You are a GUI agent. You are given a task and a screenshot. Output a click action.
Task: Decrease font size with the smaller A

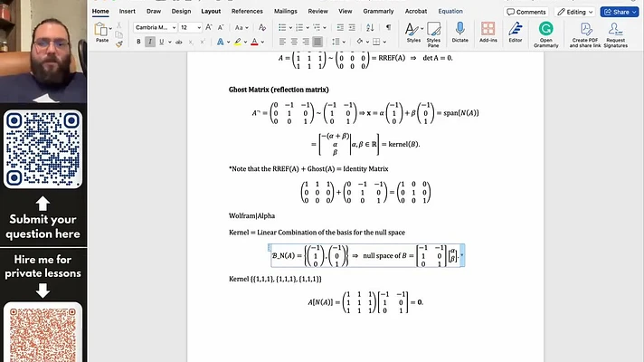[221, 27]
